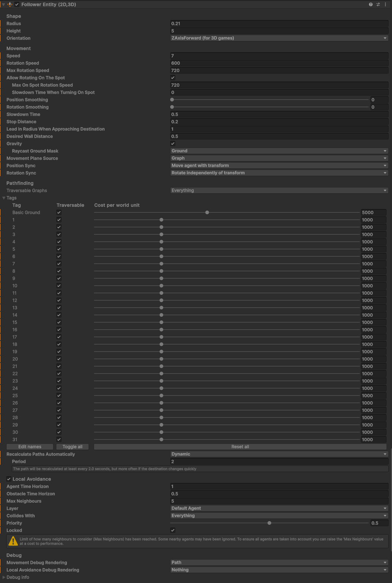Open the component help reference icon

coord(371,4)
